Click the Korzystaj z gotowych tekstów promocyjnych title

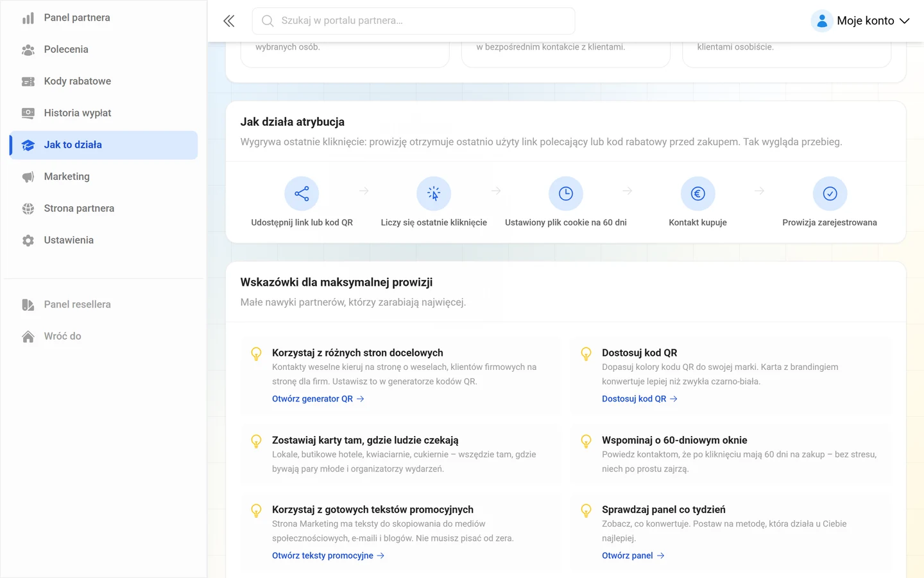click(x=373, y=509)
